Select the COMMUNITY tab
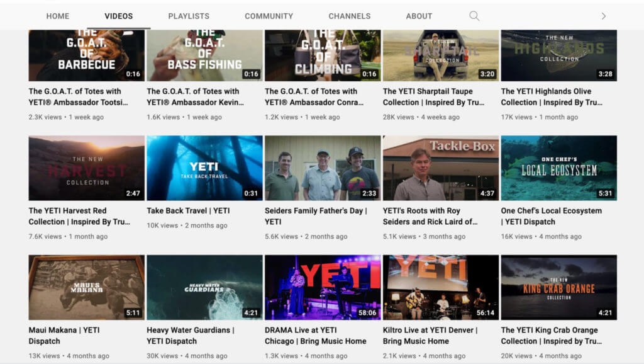This screenshot has height=364, width=644. pos(269,16)
